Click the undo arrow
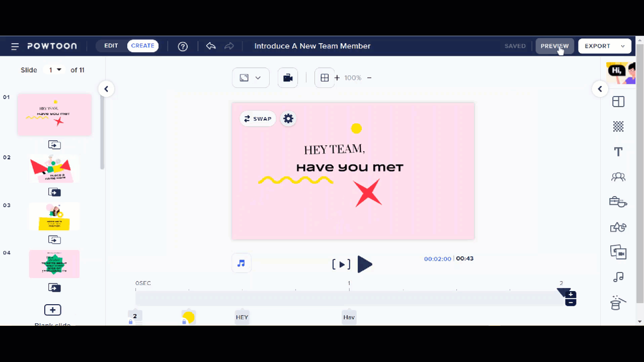 (x=211, y=46)
